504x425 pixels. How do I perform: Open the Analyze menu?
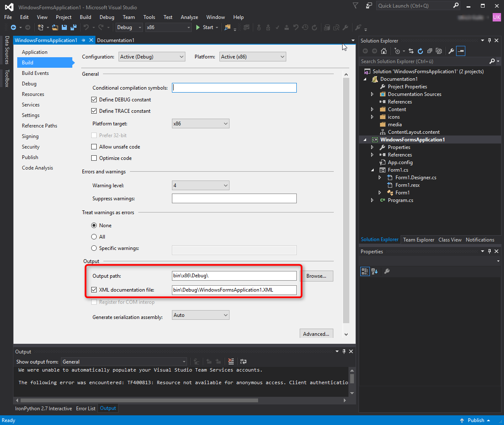tap(189, 17)
